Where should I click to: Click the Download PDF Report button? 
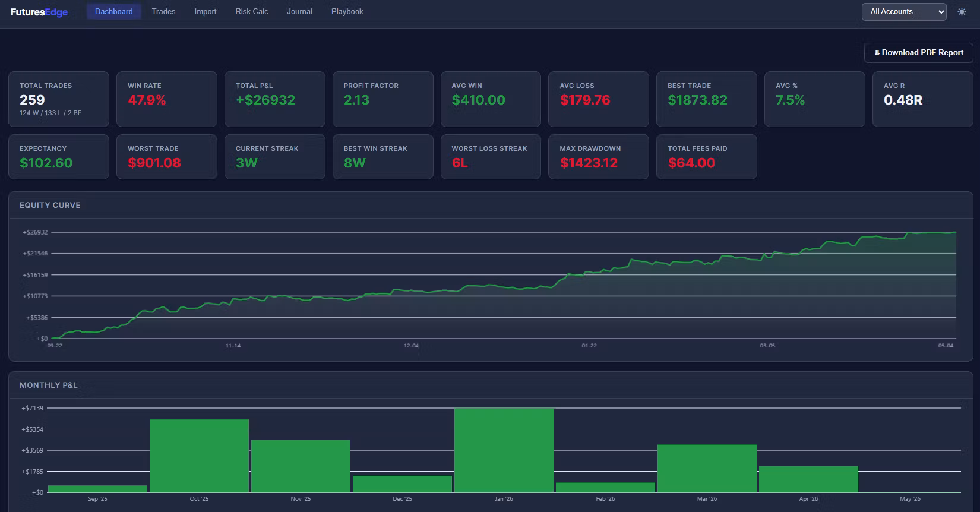click(918, 53)
